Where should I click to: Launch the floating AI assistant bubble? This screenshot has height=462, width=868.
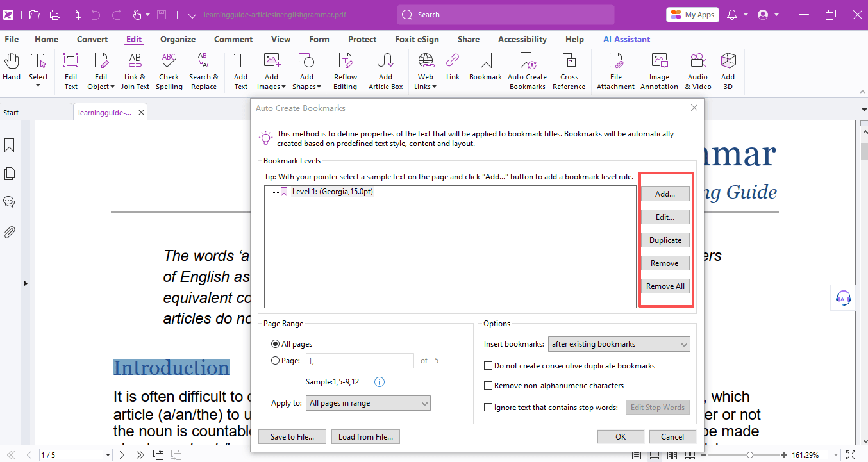point(844,297)
